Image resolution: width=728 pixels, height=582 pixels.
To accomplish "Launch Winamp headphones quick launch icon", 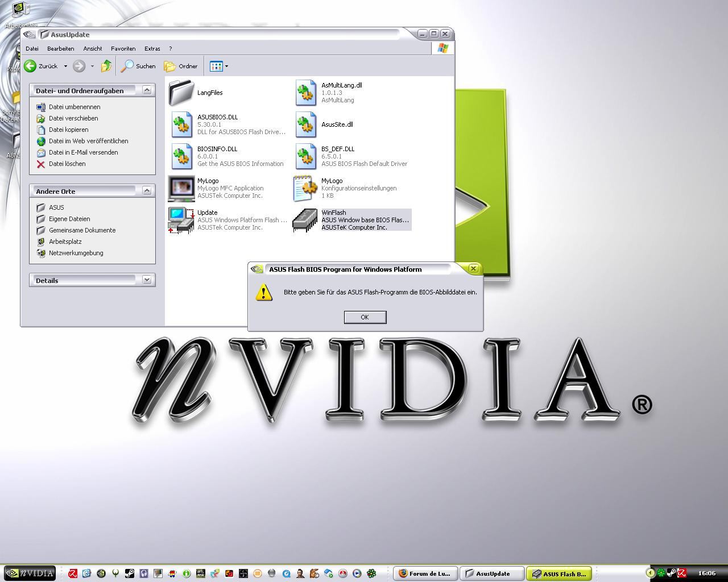I will coord(144,573).
